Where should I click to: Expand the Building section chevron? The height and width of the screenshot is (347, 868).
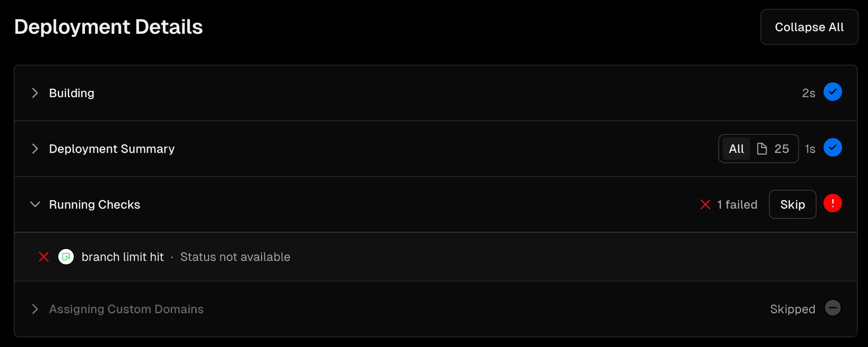pos(35,93)
